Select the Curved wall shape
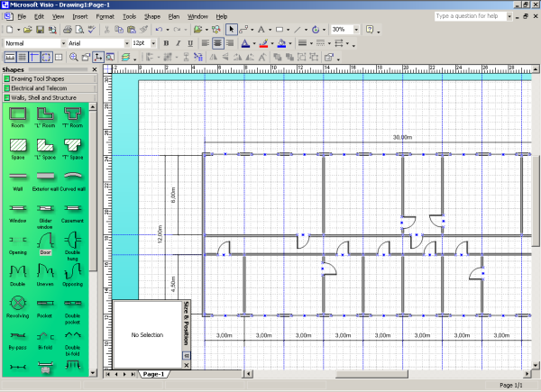Screen dimensions: 541x392 [72, 178]
